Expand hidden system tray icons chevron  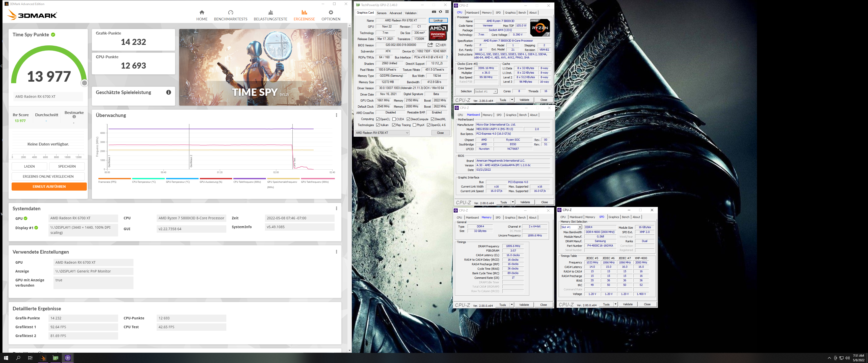pos(829,358)
